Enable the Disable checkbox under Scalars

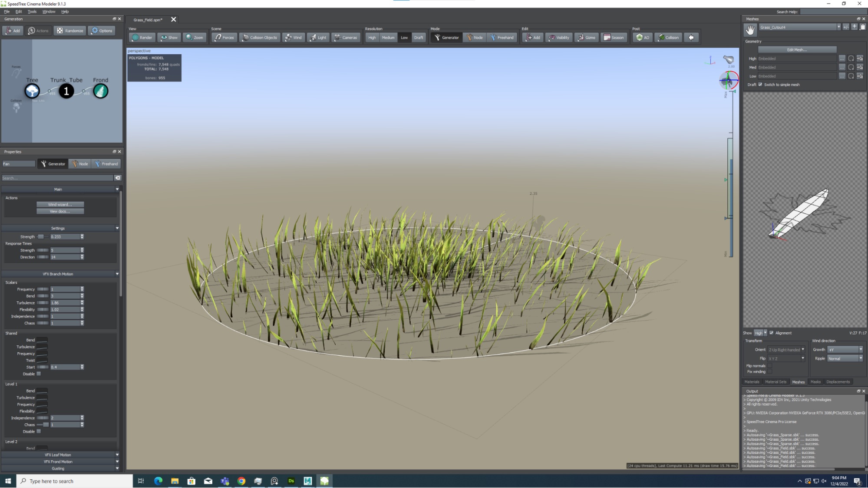pyautogui.click(x=39, y=373)
